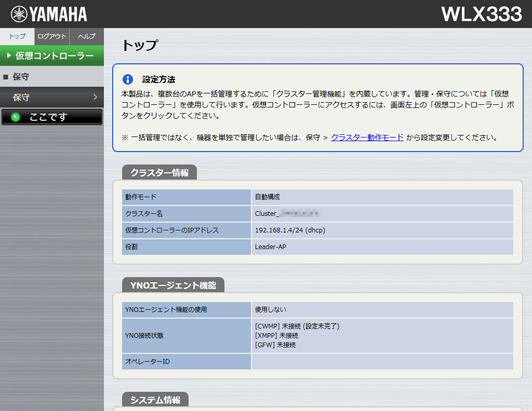Open the 保守 dark menu item

(52, 97)
